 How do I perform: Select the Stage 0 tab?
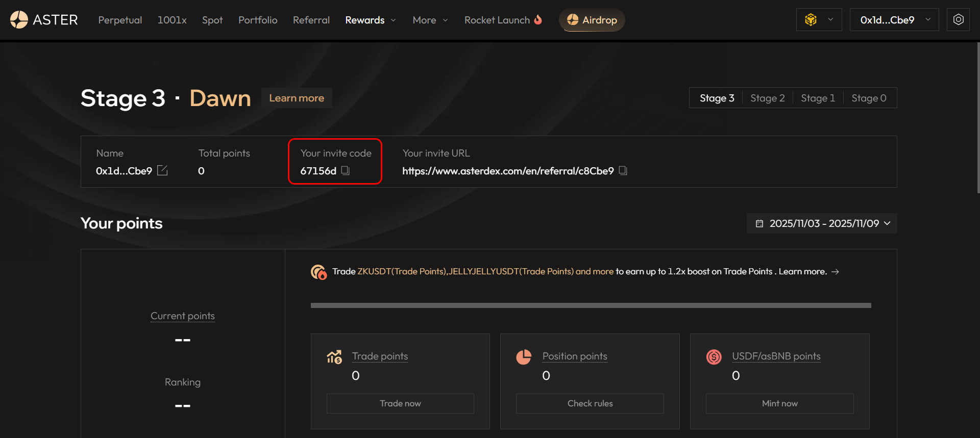tap(869, 98)
